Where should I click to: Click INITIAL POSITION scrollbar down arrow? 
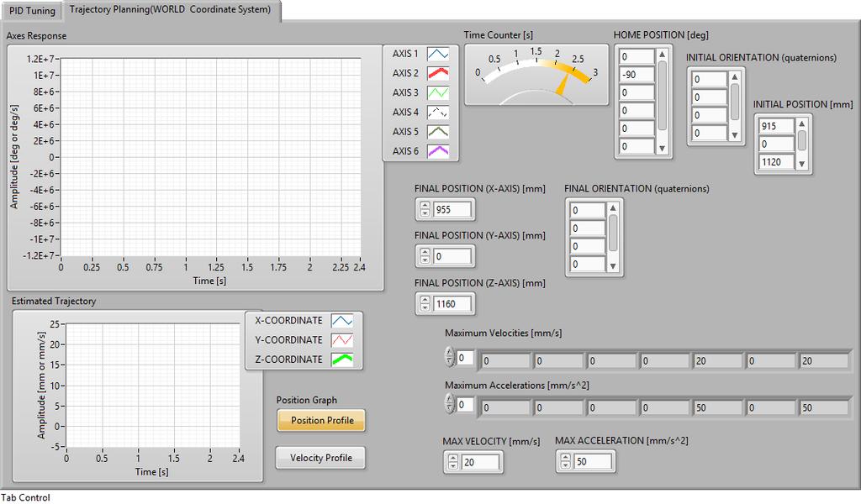point(801,164)
